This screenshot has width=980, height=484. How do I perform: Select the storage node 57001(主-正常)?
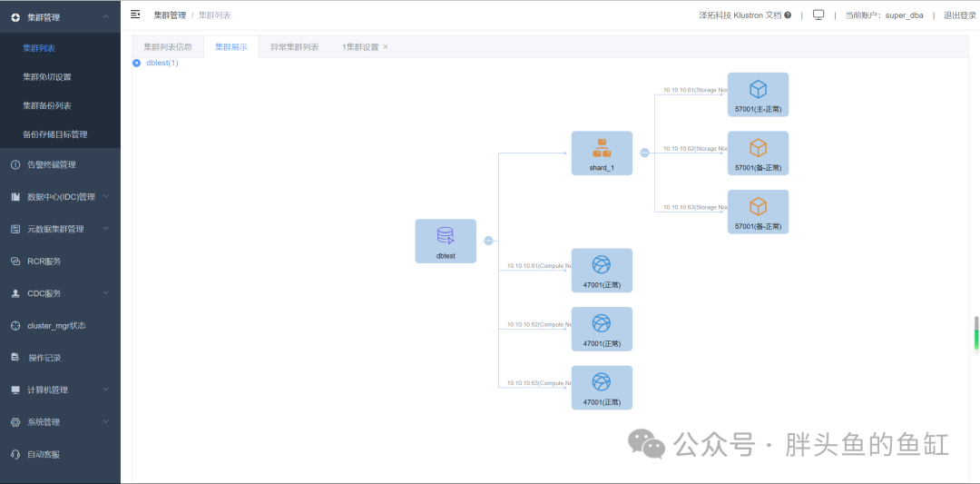tap(758, 94)
